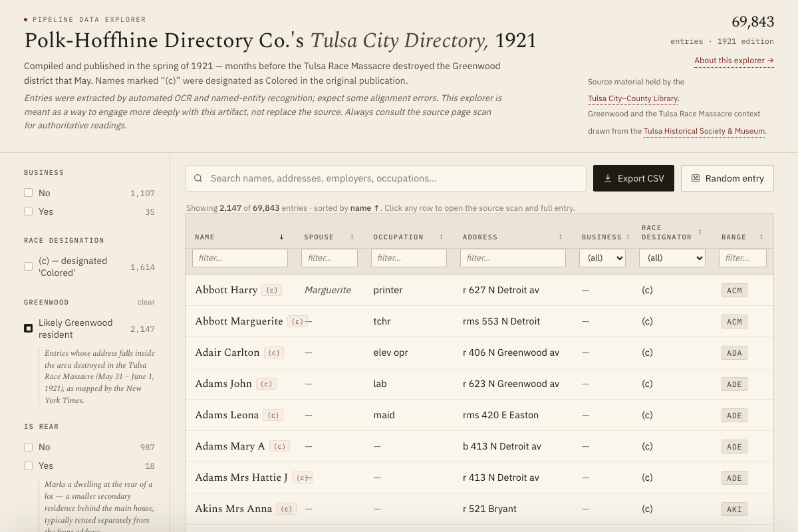
Task: Click the search magnifier icon
Action: 198,178
